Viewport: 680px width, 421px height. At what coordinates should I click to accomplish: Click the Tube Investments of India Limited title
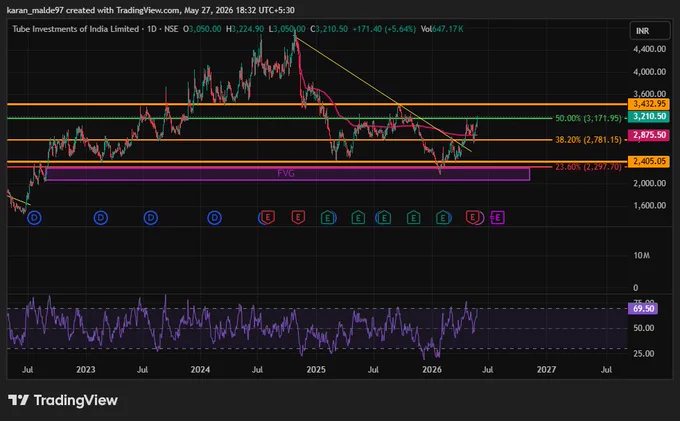tap(75, 29)
